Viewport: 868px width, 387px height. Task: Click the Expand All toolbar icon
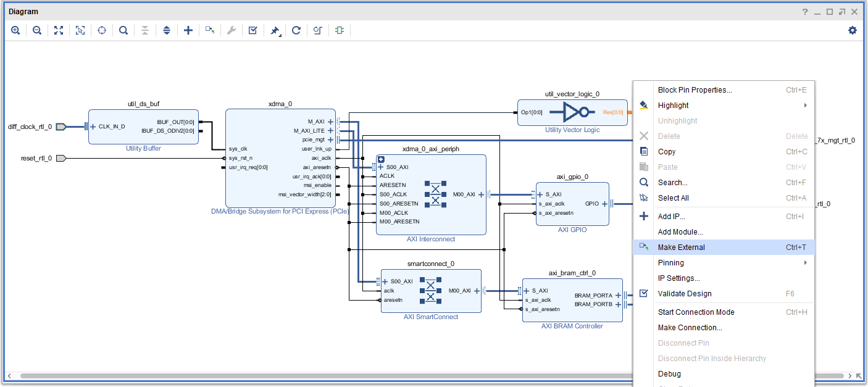[x=167, y=30]
